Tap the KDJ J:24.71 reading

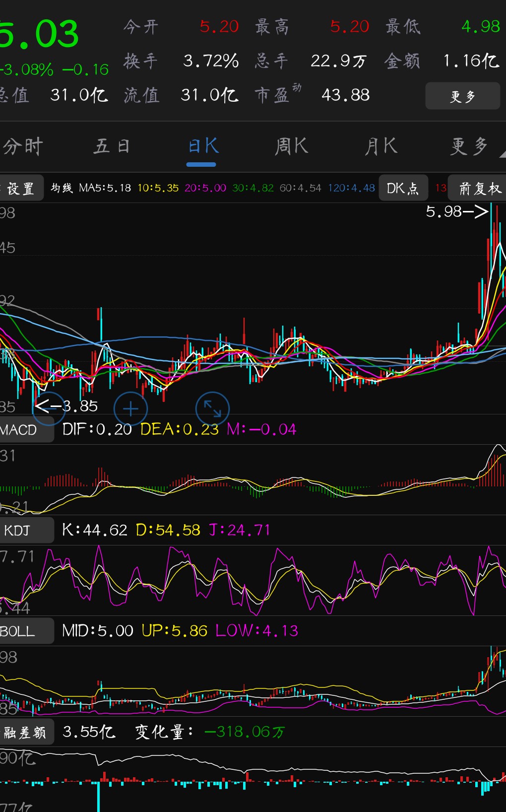pyautogui.click(x=240, y=530)
